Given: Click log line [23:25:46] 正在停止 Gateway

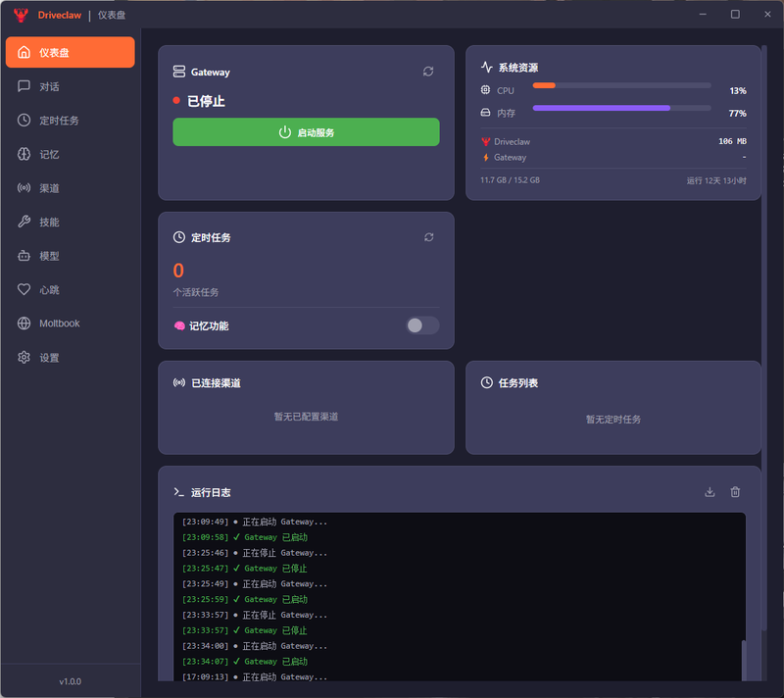Looking at the screenshot, I should [255, 553].
